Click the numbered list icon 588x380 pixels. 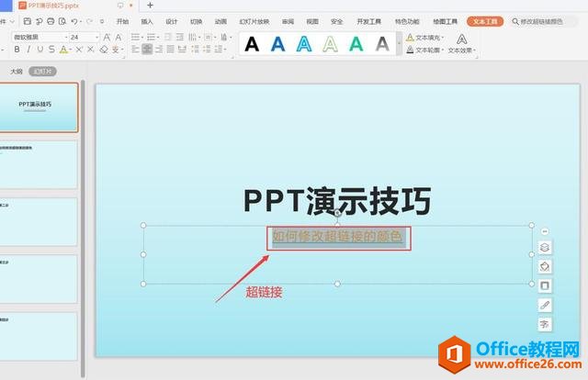click(151, 37)
